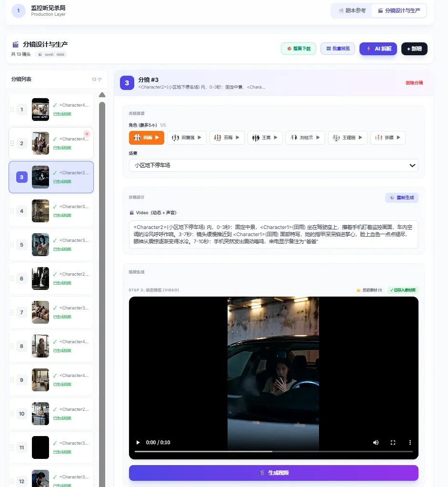Grab the drag handle of shot 1
The height and width of the screenshot is (487, 448).
(x=12, y=109)
